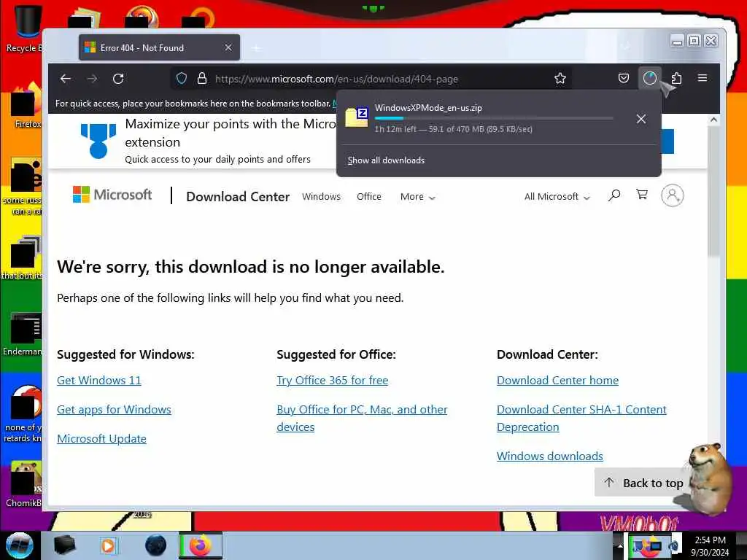Open the media player taskbar icon

(108, 545)
